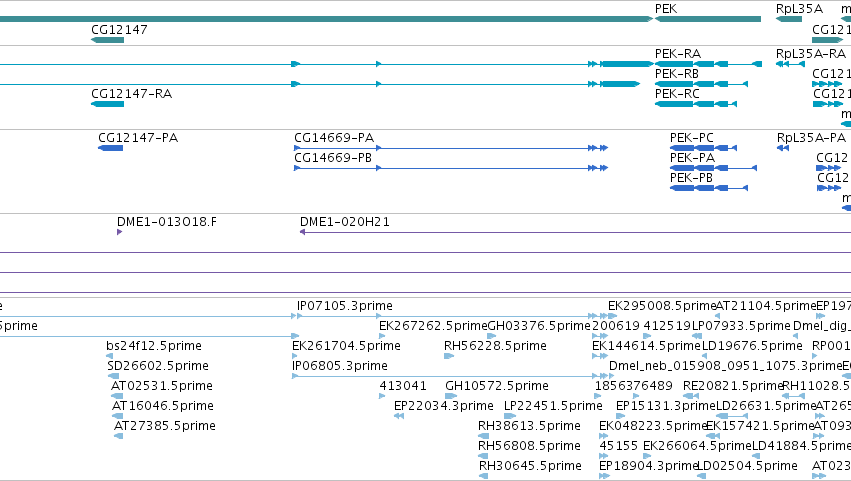Click the PEK-RC transcript glyph
851x481 pixels.
coord(696,104)
